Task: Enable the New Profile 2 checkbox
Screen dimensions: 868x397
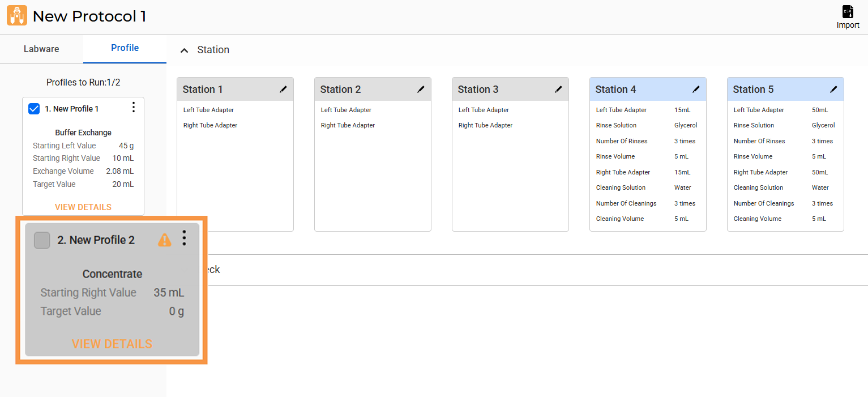Action: [x=42, y=241]
